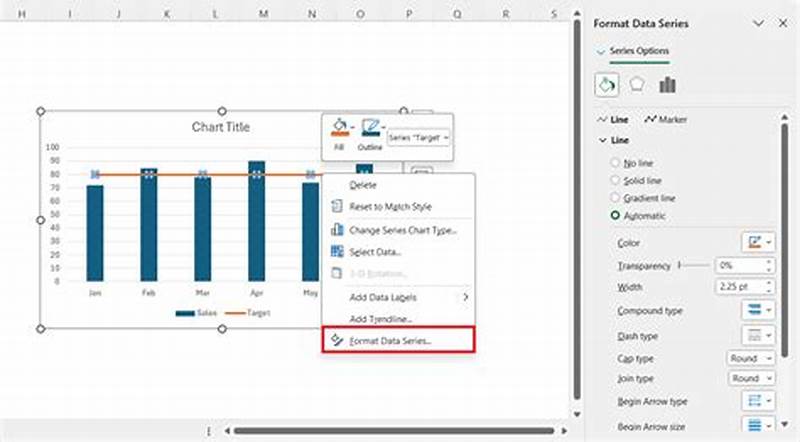Close the Format Data Series pane
This screenshot has height=442, width=800.
click(x=783, y=23)
